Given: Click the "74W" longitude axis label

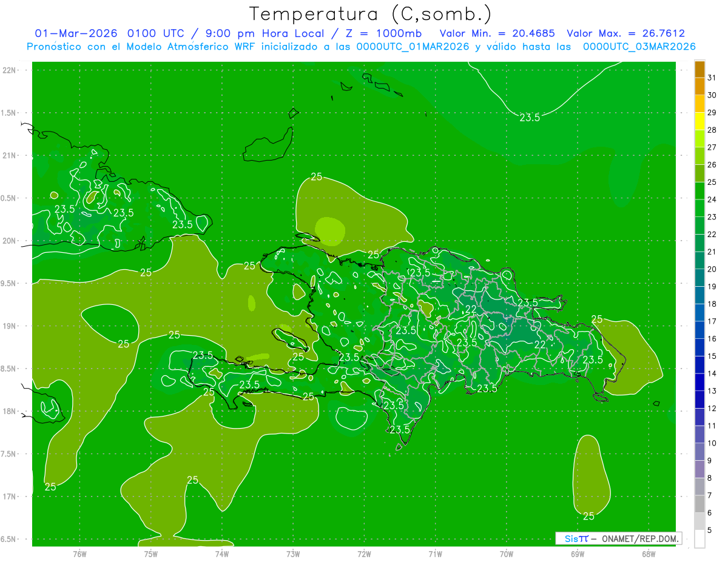Looking at the screenshot, I should (221, 554).
